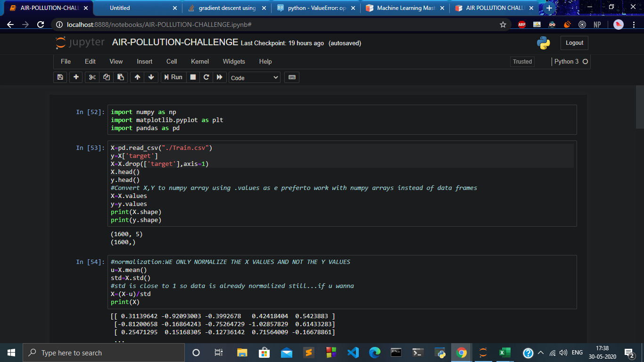Image resolution: width=644 pixels, height=362 pixels.
Task: Click the notebook vertical scrollbar
Action: click(x=640, y=107)
